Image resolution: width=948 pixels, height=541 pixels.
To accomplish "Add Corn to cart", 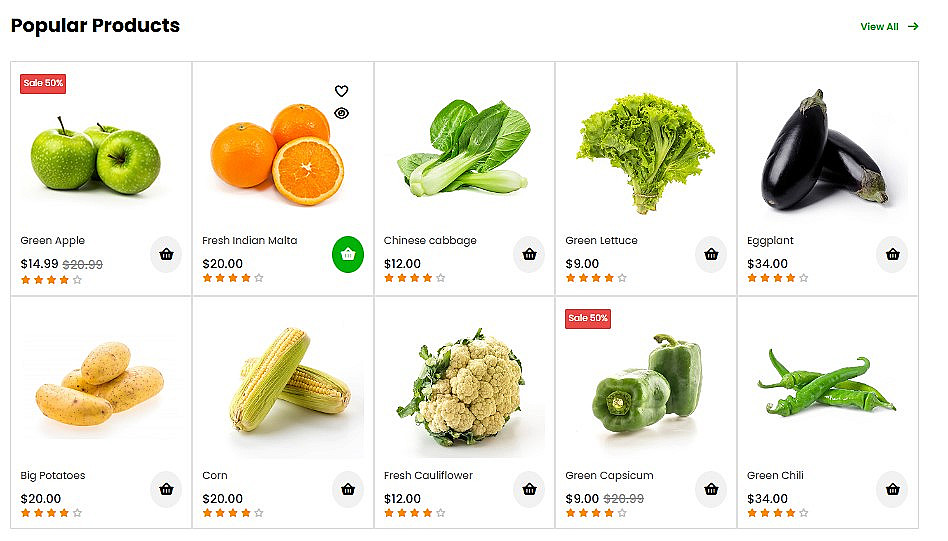I will pos(348,490).
